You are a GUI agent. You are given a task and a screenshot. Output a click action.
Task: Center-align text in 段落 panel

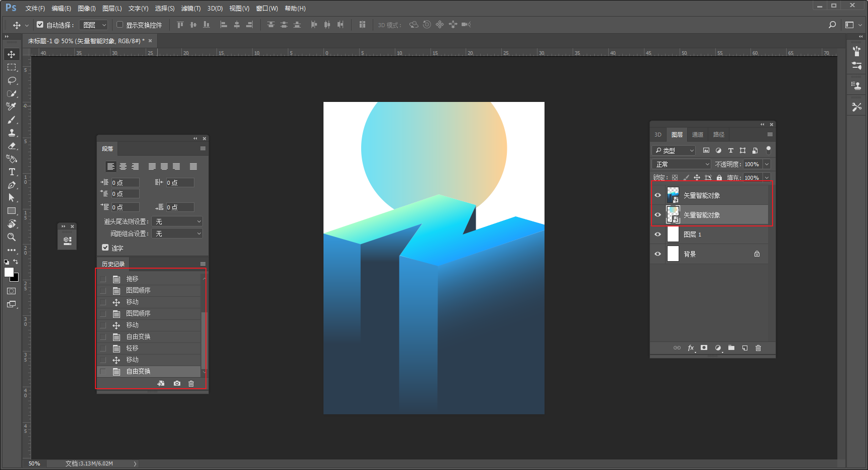[x=123, y=167]
